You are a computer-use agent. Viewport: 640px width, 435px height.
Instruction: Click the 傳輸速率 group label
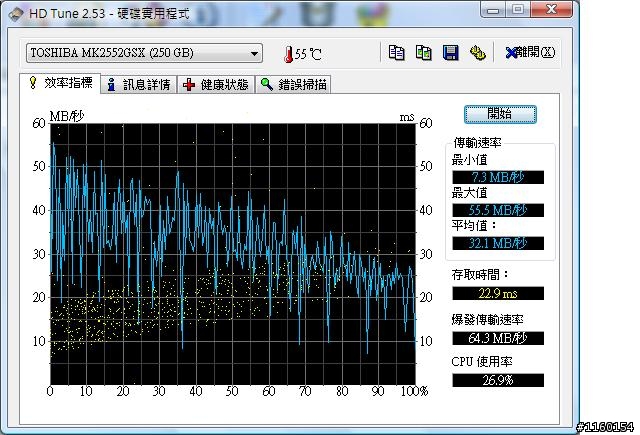[477, 143]
